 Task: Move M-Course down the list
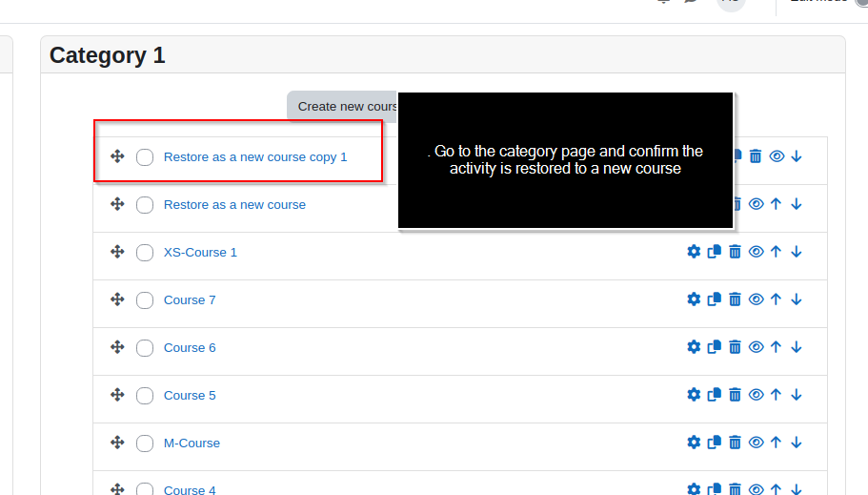coord(797,443)
